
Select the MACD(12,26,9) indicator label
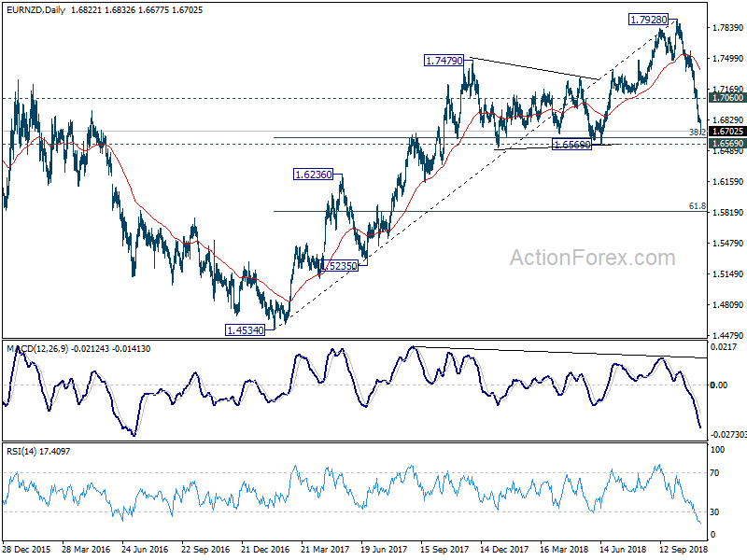coord(37,349)
